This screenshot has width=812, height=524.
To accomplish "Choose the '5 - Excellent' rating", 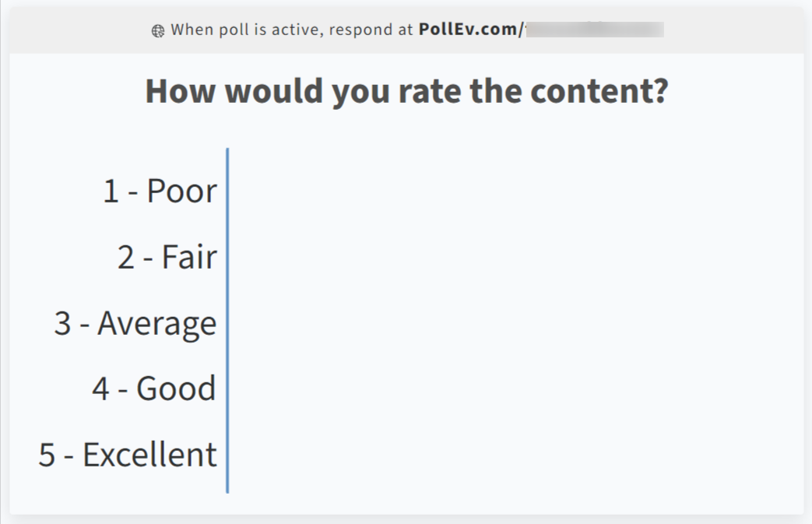I will pos(128,455).
